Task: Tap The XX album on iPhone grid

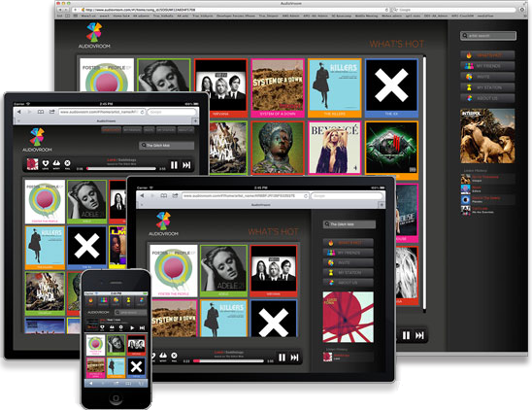Action: tap(136, 367)
